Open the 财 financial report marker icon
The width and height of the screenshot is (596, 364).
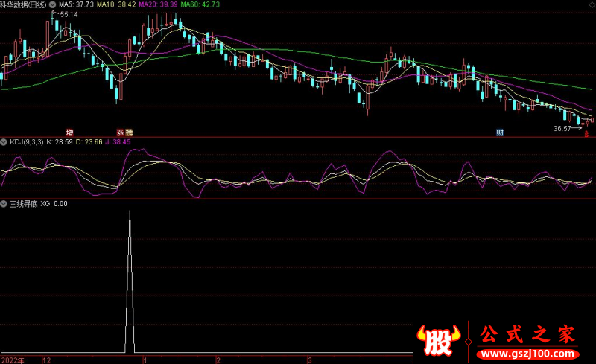coord(500,132)
